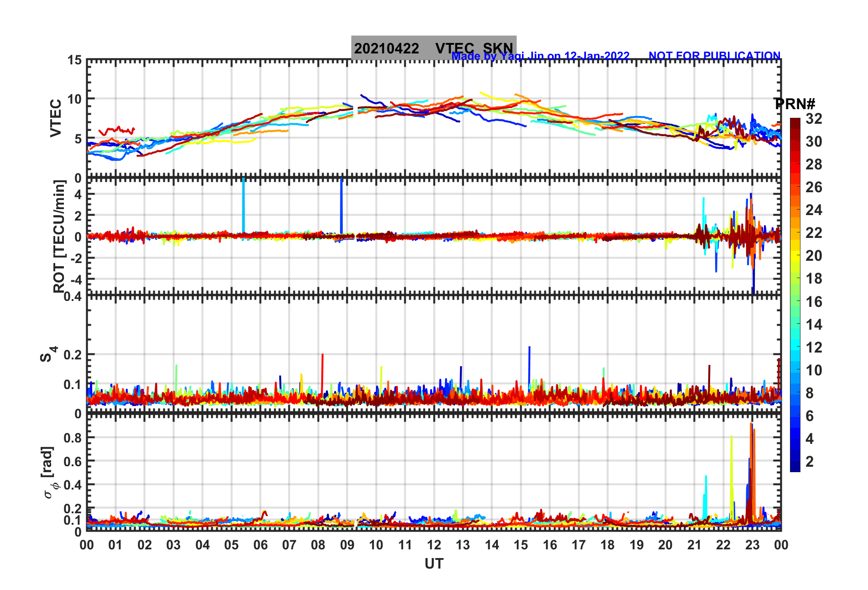The image size is (868, 590).
Task: Click PRN colorbar label 6
Action: (x=810, y=416)
